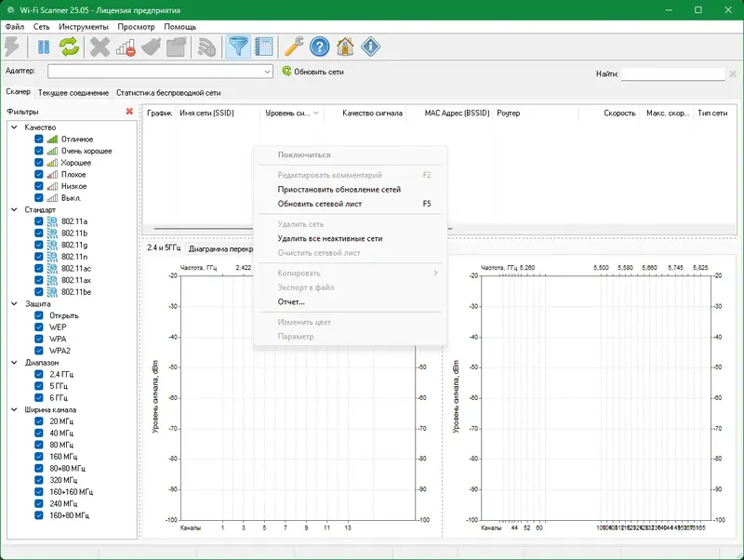Click the Уровень сигнала column sort arrow
Viewport: 744px width, 560px height.
pyautogui.click(x=316, y=113)
